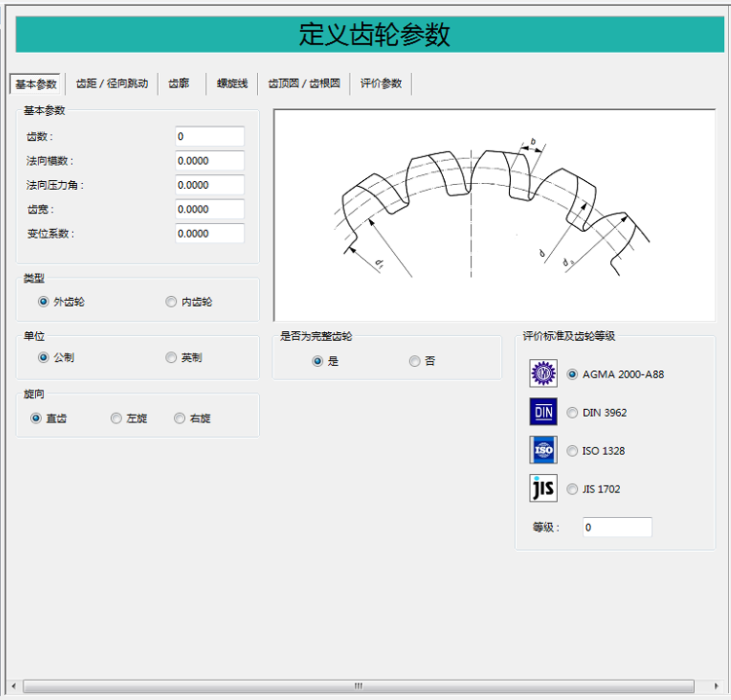This screenshot has width=731, height=700.
Task: Choose the DIN 3962 evaluation standard
Action: pos(572,413)
